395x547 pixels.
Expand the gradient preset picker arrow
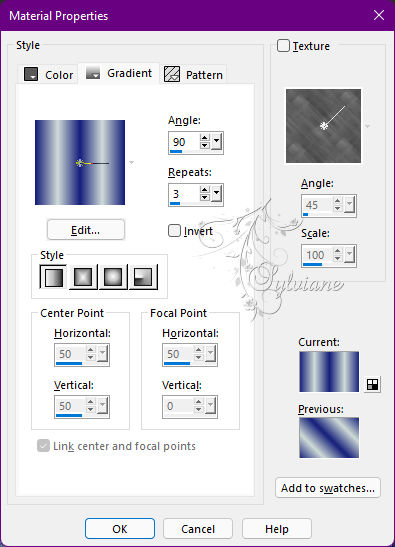132,163
